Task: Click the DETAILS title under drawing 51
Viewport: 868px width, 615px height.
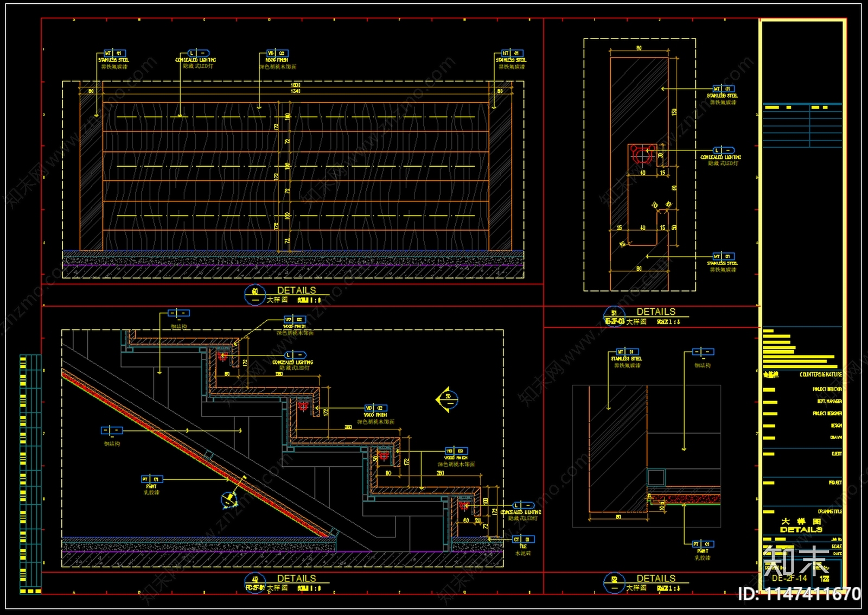Action: click(x=656, y=312)
